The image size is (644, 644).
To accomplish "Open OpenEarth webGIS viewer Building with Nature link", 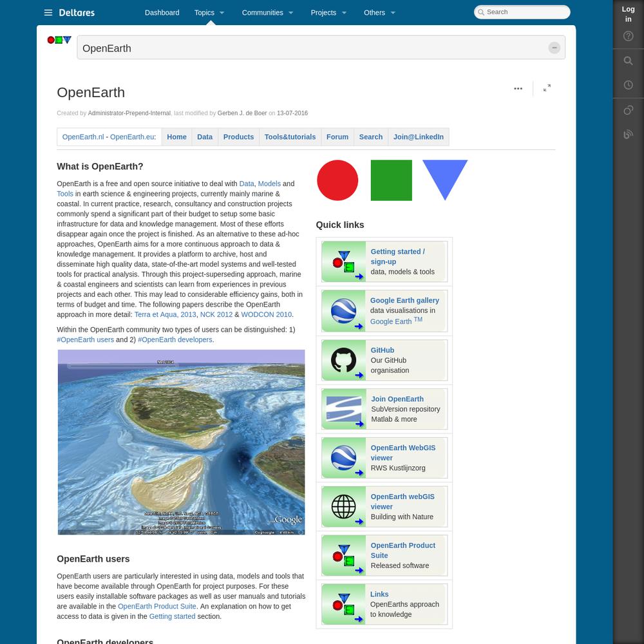I will [402, 502].
